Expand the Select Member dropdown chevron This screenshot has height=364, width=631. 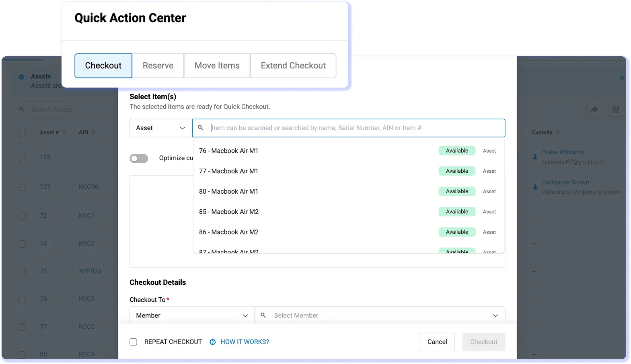point(495,315)
